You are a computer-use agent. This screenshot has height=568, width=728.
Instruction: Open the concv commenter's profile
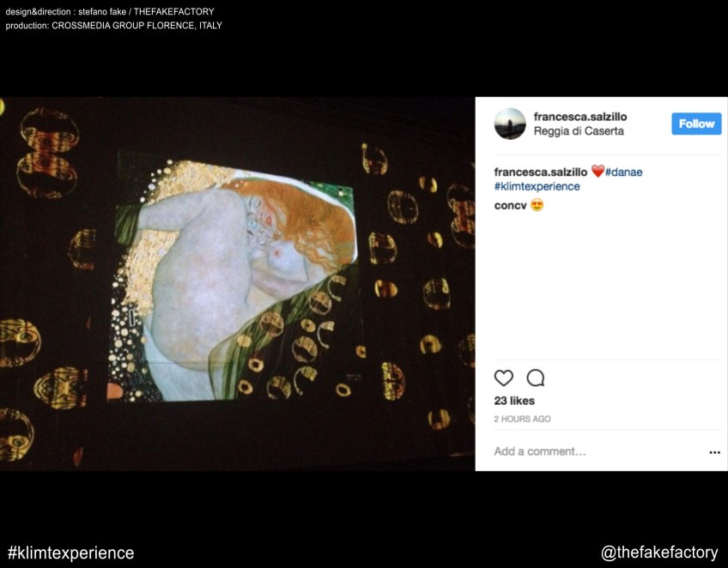click(x=510, y=205)
